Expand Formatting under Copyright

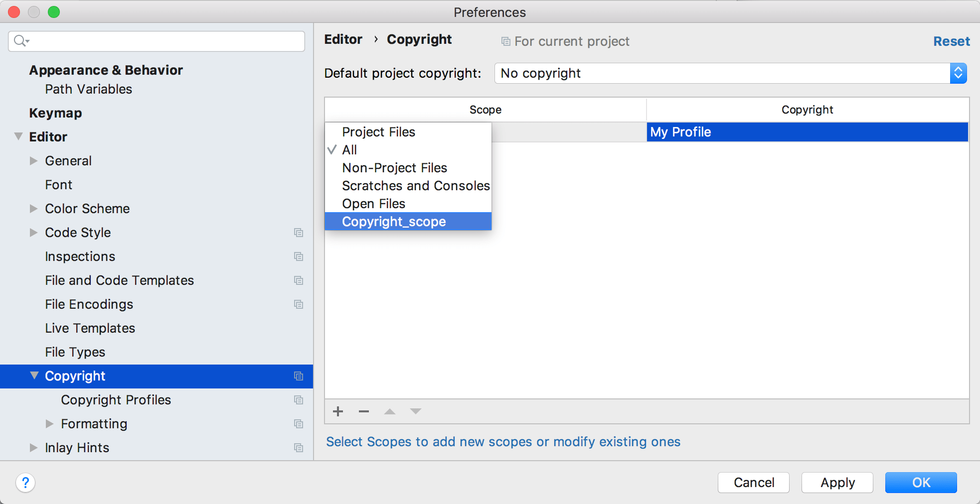point(50,424)
